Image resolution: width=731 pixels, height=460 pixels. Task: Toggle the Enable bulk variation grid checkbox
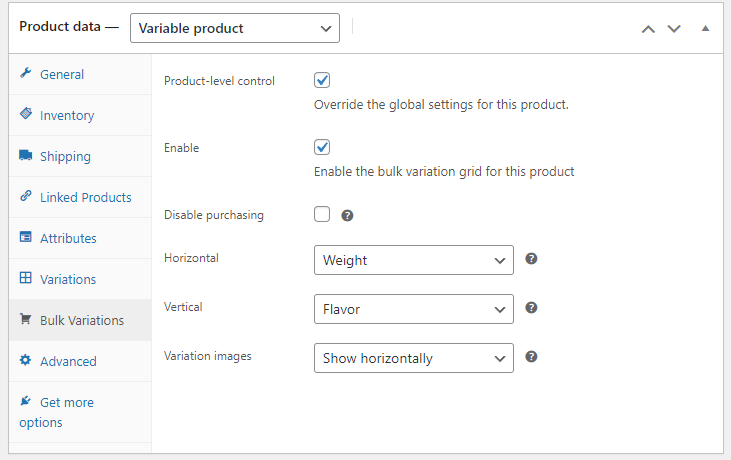coord(322,147)
